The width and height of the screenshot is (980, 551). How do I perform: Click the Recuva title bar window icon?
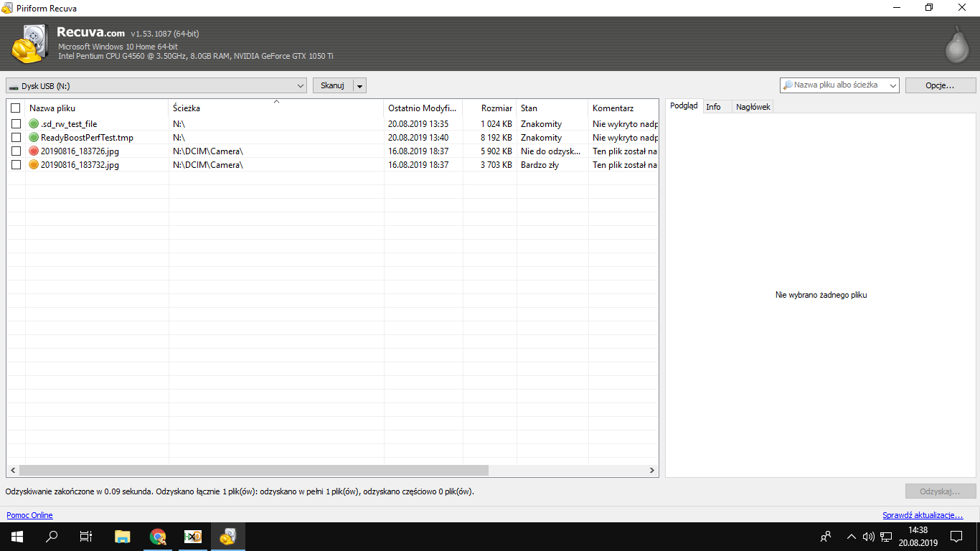(7, 8)
